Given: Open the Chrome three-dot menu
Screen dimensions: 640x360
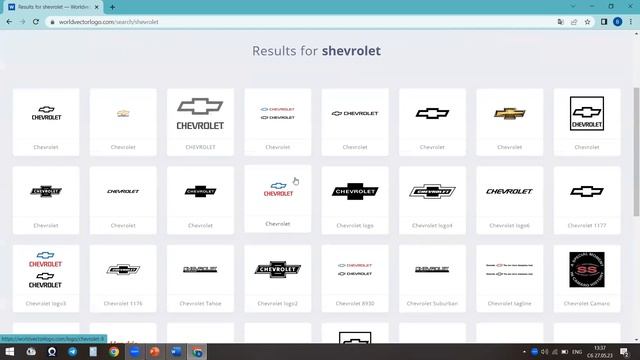Looking at the screenshot, I should tap(631, 22).
